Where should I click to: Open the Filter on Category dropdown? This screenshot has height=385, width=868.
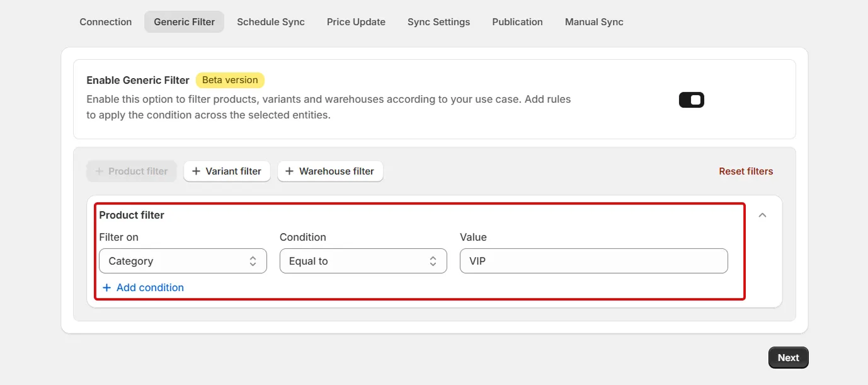183,261
